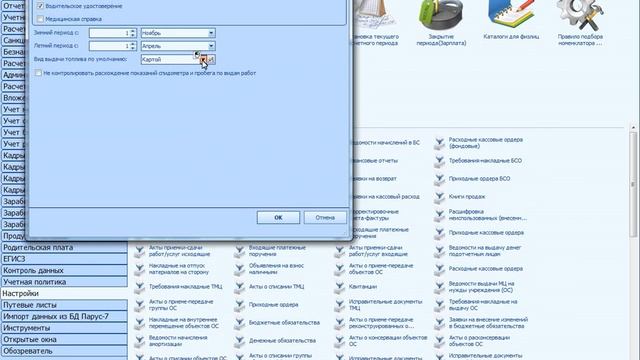Enable Не контролировать расхождение показаний спидометра checkbox
The height and width of the screenshot is (360, 640).
38,73
